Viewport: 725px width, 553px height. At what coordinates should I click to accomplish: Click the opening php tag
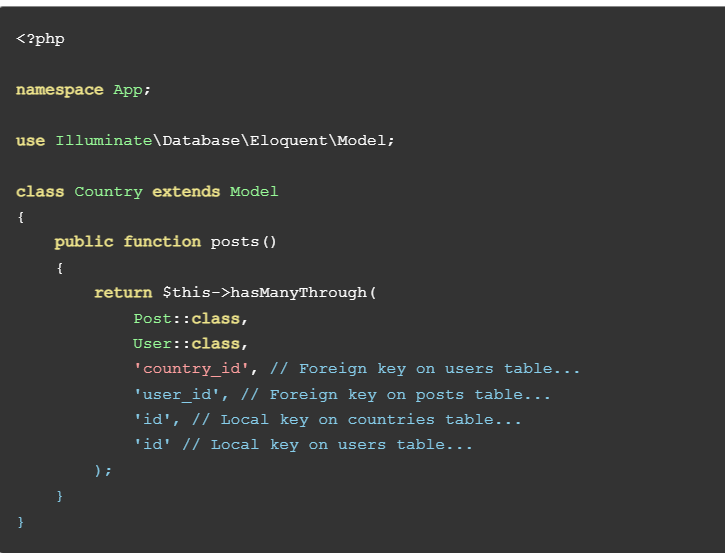[40, 39]
